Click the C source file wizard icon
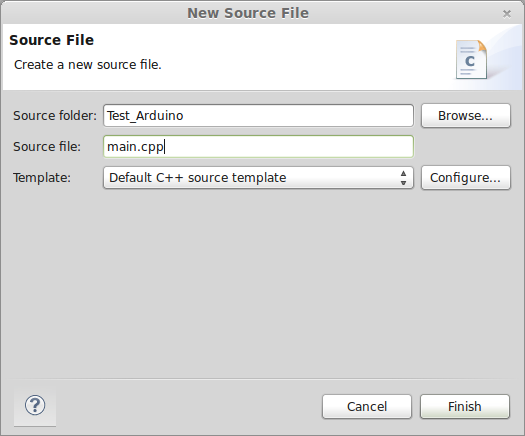Image resolution: width=525 pixels, height=436 pixels. pos(471,60)
